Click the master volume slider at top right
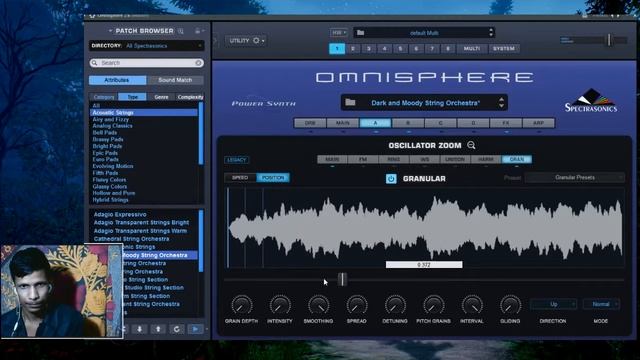 (x=609, y=40)
